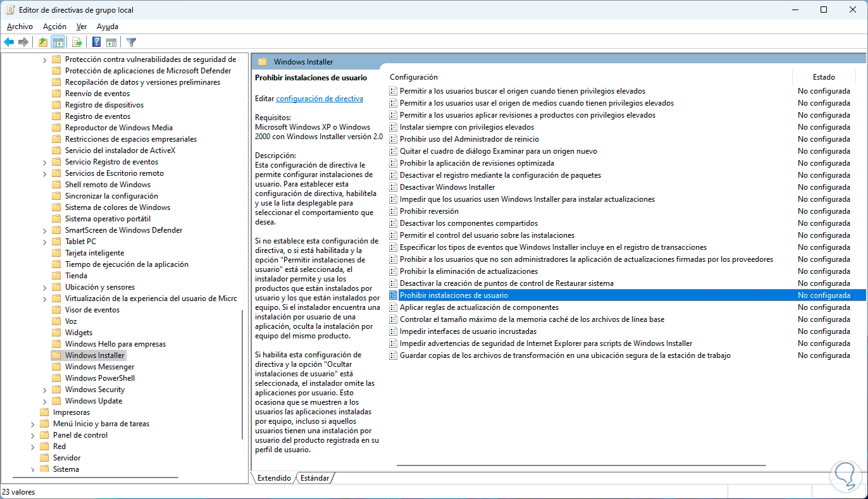
Task: Expand the 'Windows Update' tree node
Action: pyautogui.click(x=44, y=401)
